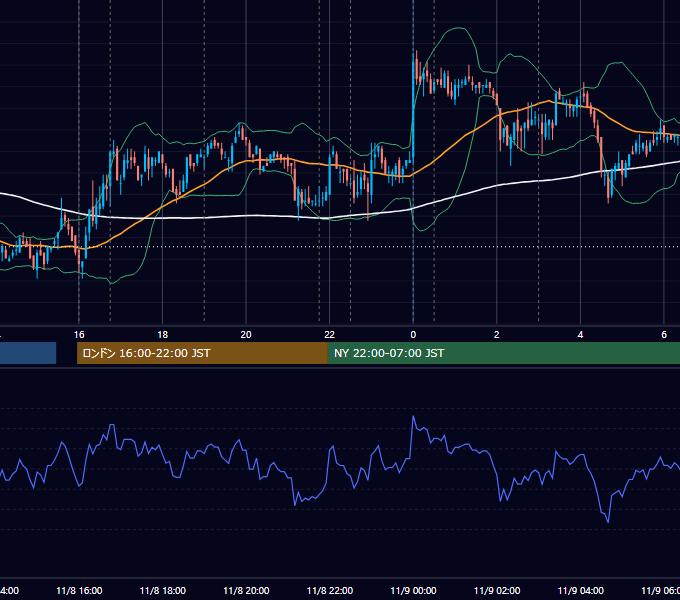This screenshot has width=680, height=600.
Task: Click the 2 hour label on the price chart axis
Action: click(497, 335)
